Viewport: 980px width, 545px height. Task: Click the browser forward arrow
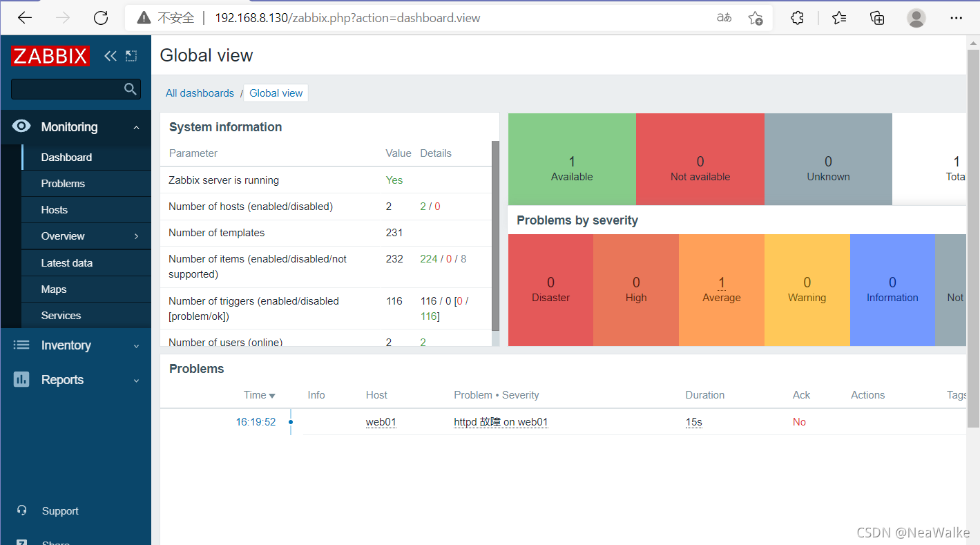tap(63, 18)
